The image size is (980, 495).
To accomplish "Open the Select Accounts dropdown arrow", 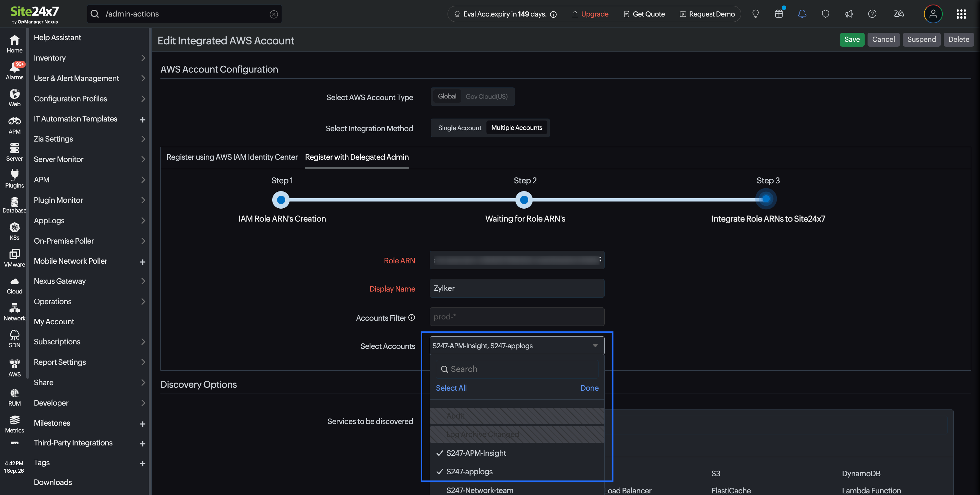I will pyautogui.click(x=595, y=346).
